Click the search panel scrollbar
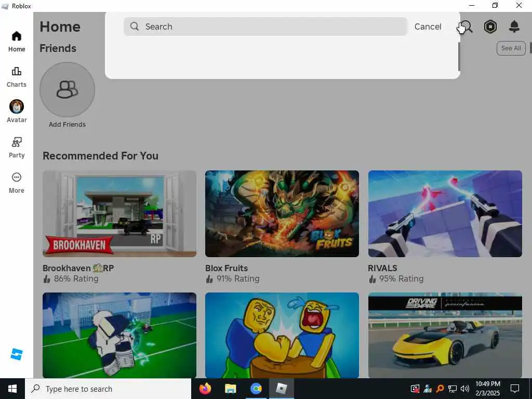The height and width of the screenshot is (399, 532). [459, 56]
